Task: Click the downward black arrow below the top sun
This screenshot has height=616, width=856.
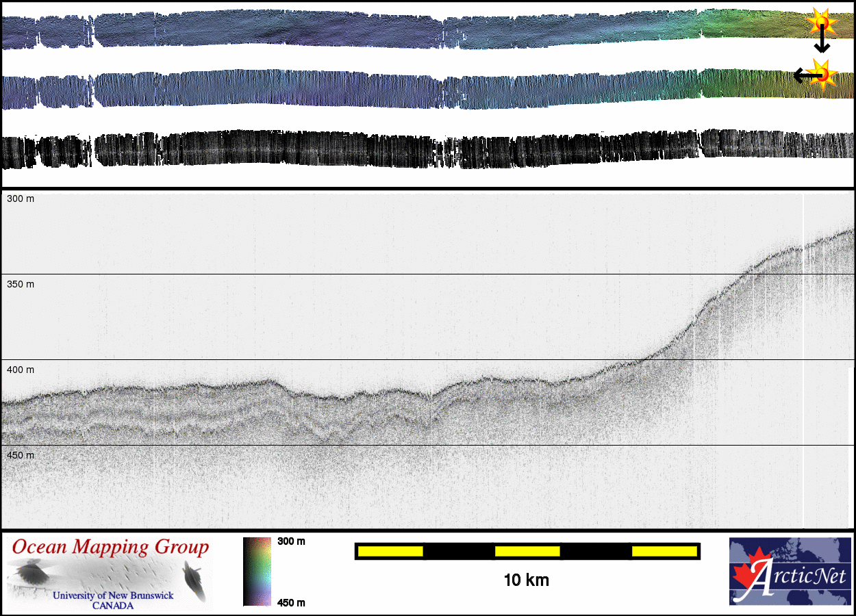Action: (822, 44)
